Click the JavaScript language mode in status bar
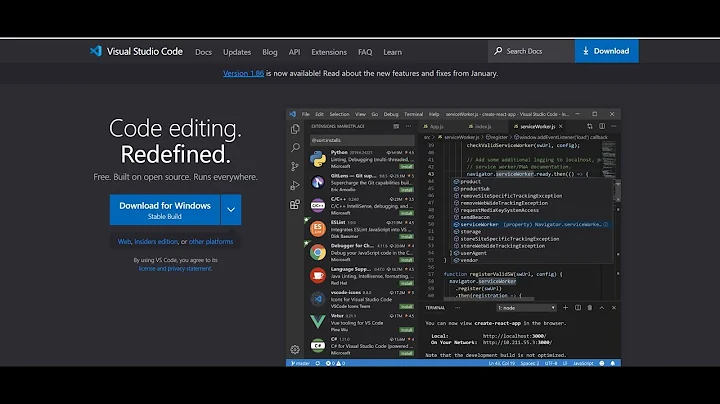720x404 pixels. point(583,363)
